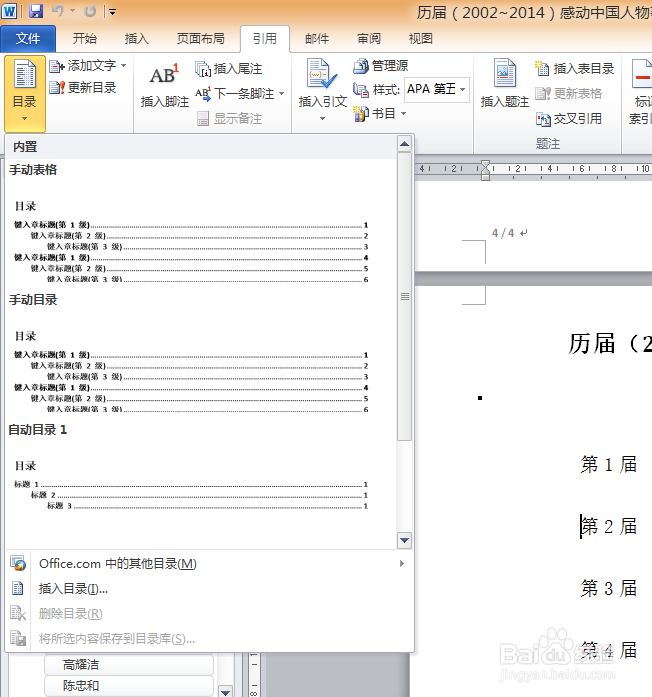
Task: Click the Word application icon in title bar
Action: 9,11
